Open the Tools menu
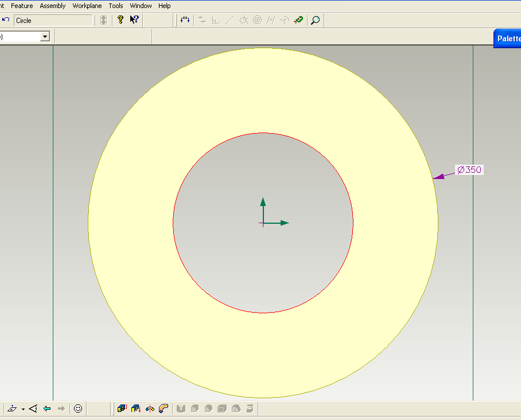Viewport: 521px width, 420px height. coord(116,6)
